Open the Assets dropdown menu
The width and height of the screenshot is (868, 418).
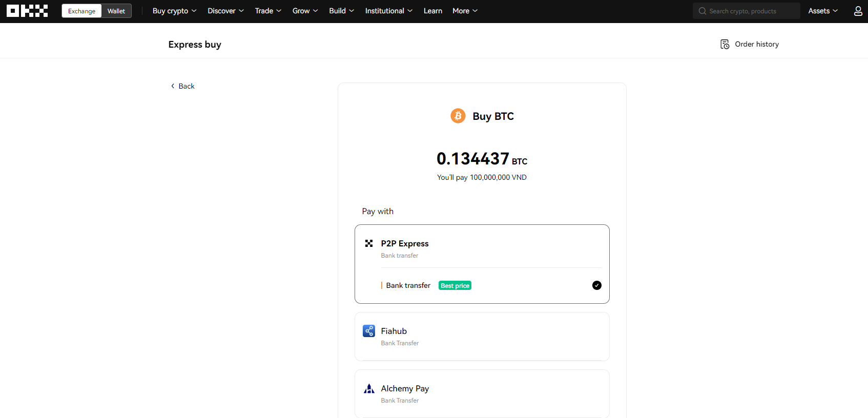(x=822, y=11)
